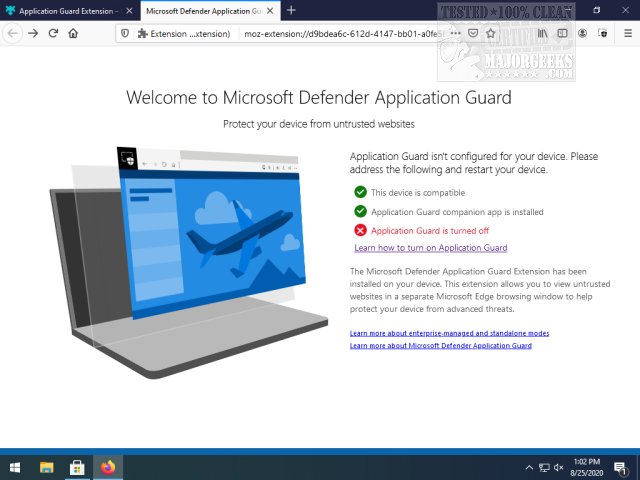Restore down the browser window

[x=597, y=10]
